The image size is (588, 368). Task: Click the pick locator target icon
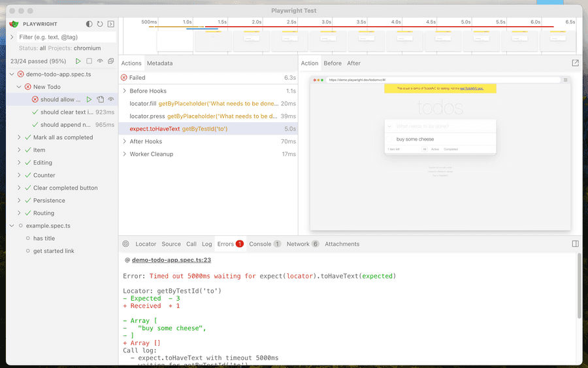(125, 244)
